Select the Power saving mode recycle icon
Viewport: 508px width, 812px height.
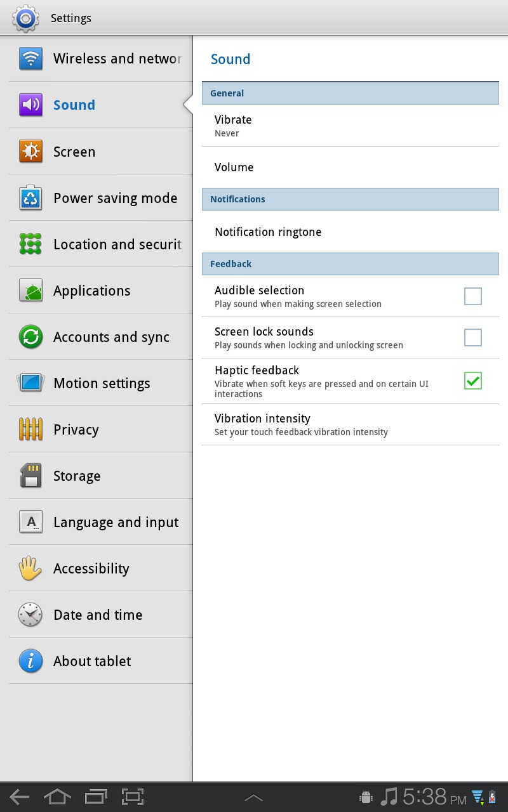30,198
